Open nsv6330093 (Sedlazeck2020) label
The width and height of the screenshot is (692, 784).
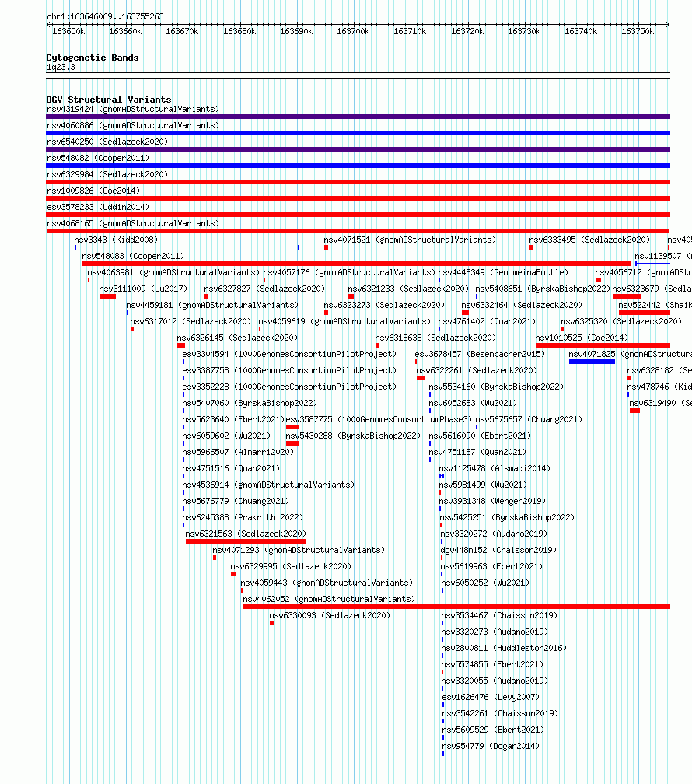pos(330,615)
